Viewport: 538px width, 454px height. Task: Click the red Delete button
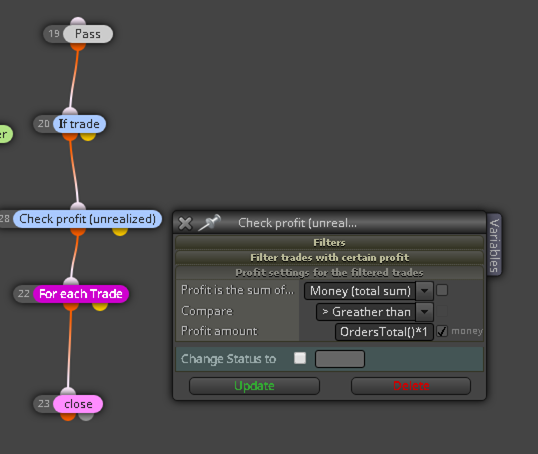pyautogui.click(x=411, y=386)
